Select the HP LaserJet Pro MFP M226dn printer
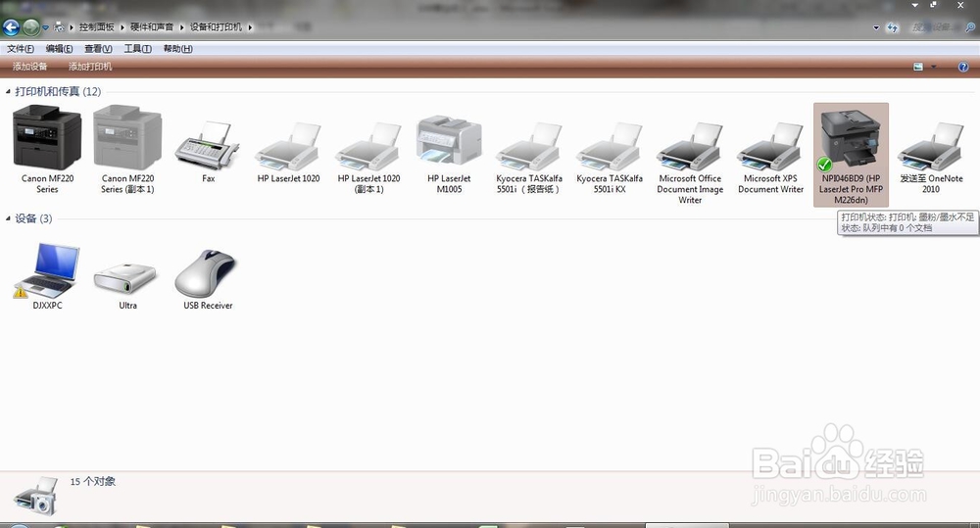Viewport: 980px width, 528px height. 851,155
